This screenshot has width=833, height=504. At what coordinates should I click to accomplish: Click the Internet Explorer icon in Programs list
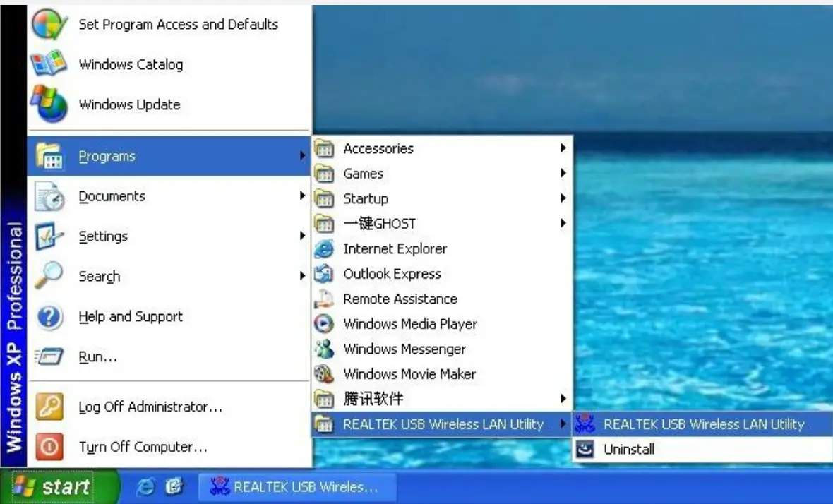324,248
